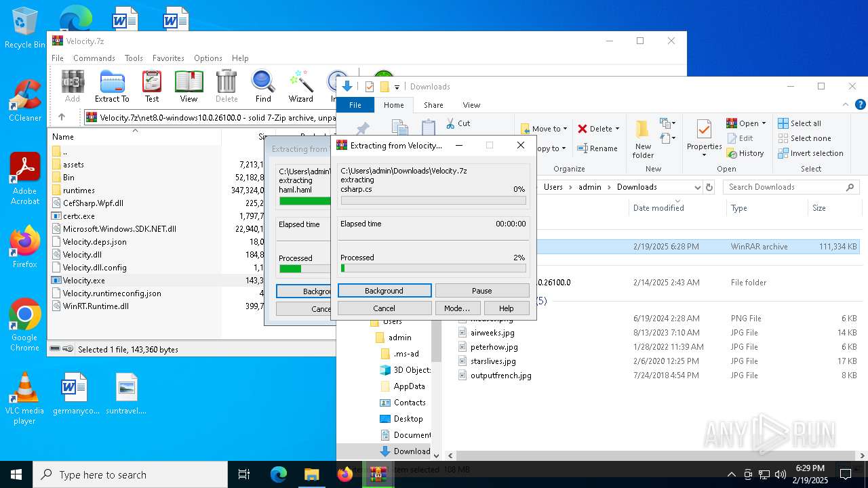Collapse the Explorer ribbon with chevron
The image size is (868, 488).
pos(846,105)
